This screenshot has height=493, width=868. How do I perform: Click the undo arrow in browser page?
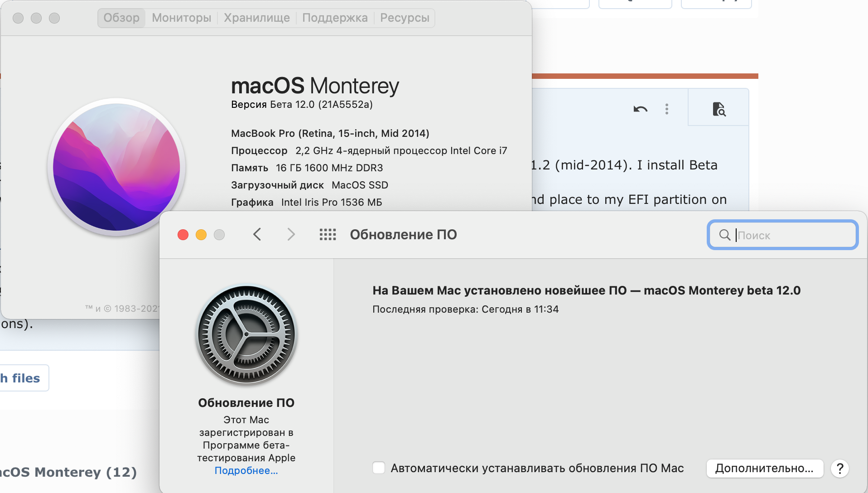(x=640, y=109)
